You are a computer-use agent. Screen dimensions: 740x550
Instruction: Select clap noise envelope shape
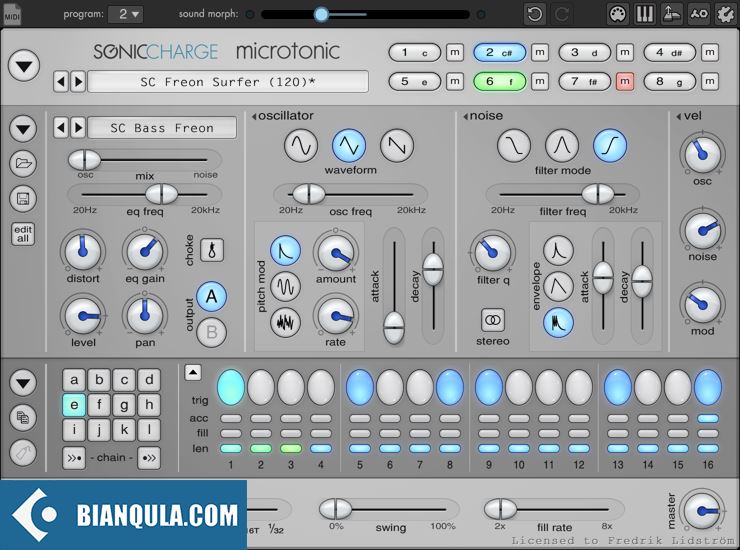[x=558, y=322]
